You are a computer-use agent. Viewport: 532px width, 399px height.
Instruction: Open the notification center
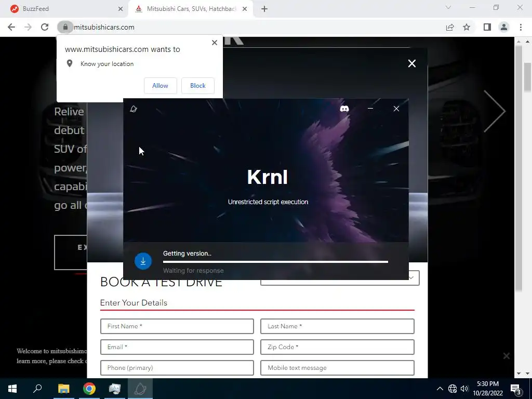[515, 389]
